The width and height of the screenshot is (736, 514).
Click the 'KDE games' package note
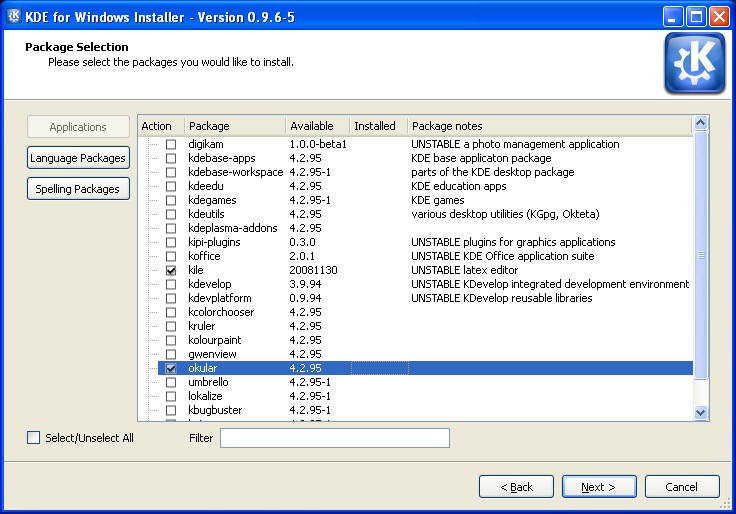point(437,200)
